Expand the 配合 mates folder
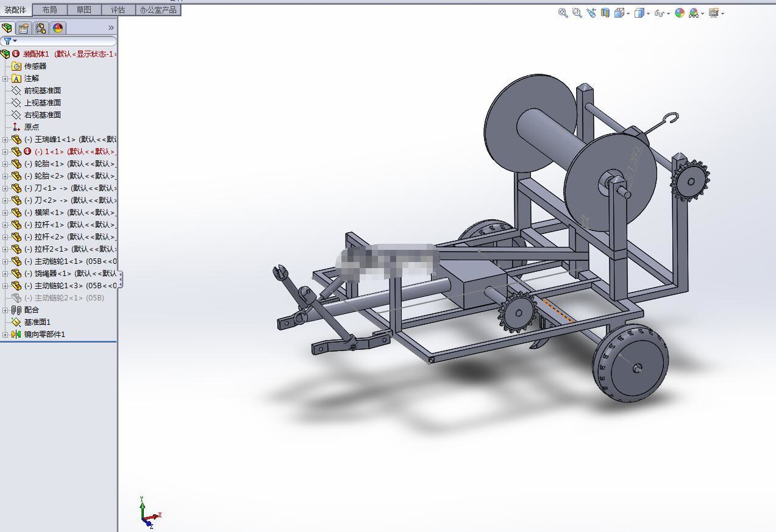776x532 pixels. 5,310
